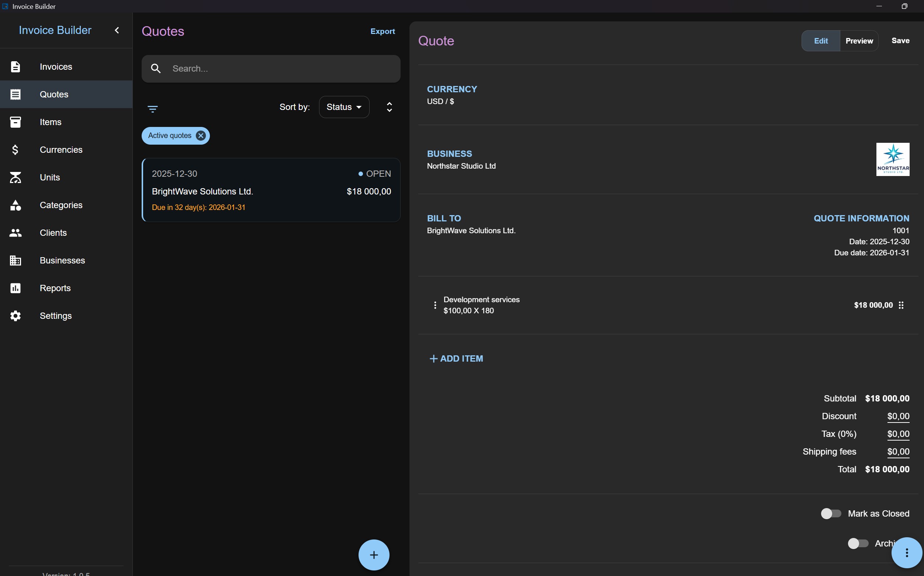The width and height of the screenshot is (924, 576).
Task: Open the floating more-actions button
Action: (907, 553)
